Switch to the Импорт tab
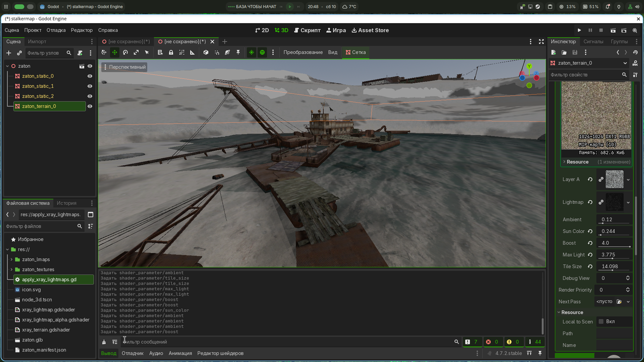This screenshot has width=644, height=362. [37, 42]
